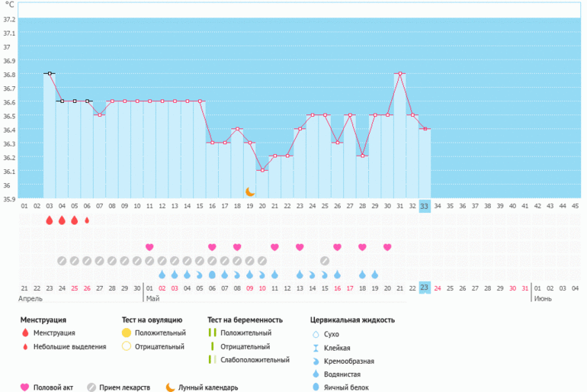The image size is (587, 392).
Task: Click the heart icon on cycle day 11
Action: click(149, 247)
